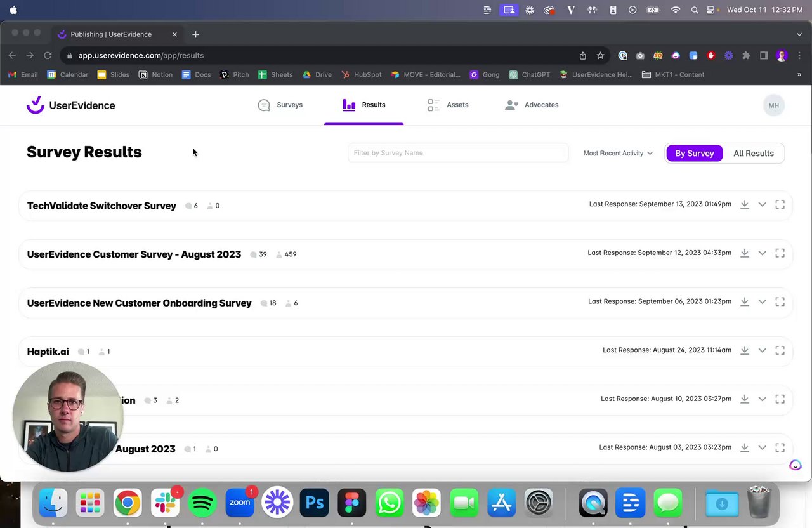
Task: Go to the Assets tab
Action: tap(447, 105)
